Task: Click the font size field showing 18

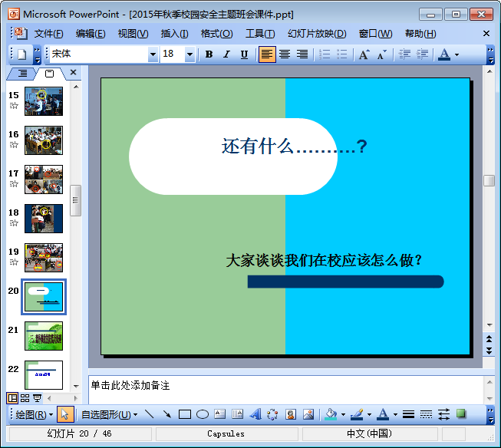Action: point(173,54)
